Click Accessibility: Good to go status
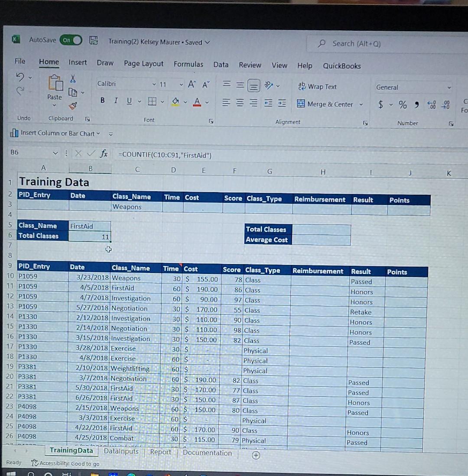This screenshot has width=468, height=476. 65,463
